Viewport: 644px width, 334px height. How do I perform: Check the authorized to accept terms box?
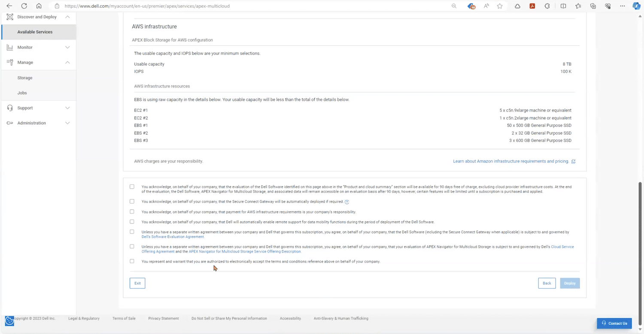(132, 261)
